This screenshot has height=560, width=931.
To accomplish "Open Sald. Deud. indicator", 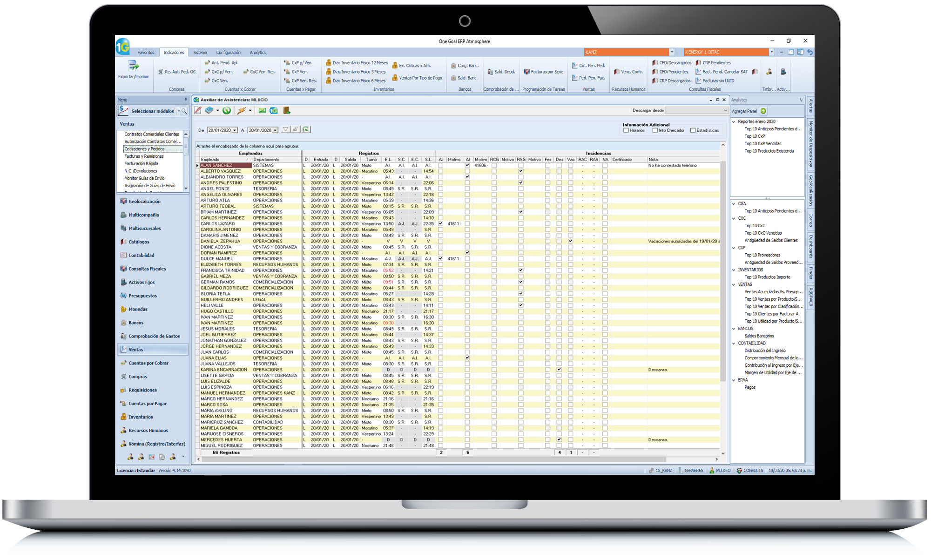I will 501,72.
